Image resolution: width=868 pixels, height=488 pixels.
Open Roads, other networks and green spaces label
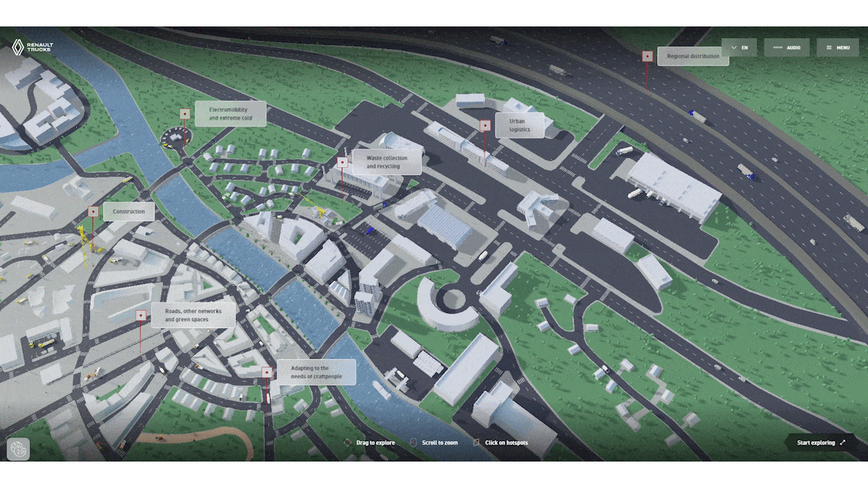193,315
